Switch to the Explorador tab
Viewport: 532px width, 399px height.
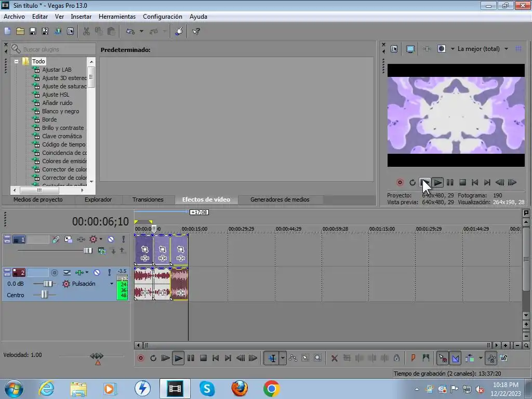98,199
